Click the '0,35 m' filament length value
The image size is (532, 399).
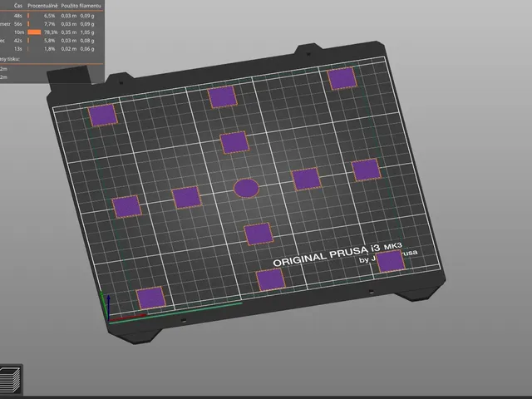[69, 32]
